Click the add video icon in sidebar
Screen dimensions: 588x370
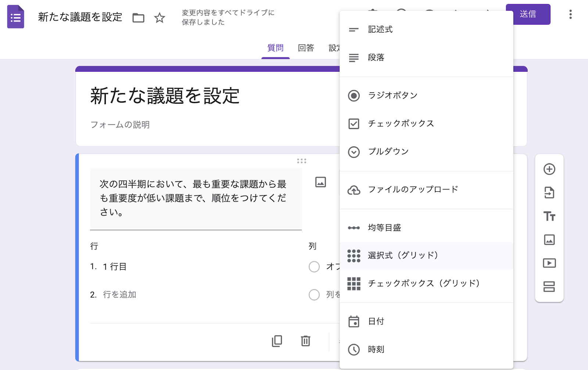click(549, 263)
